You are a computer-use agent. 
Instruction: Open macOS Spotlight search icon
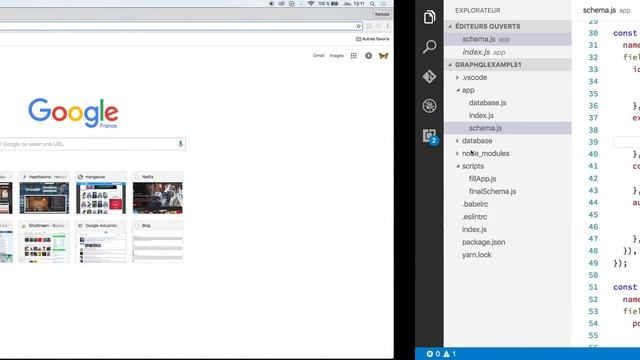click(x=372, y=4)
